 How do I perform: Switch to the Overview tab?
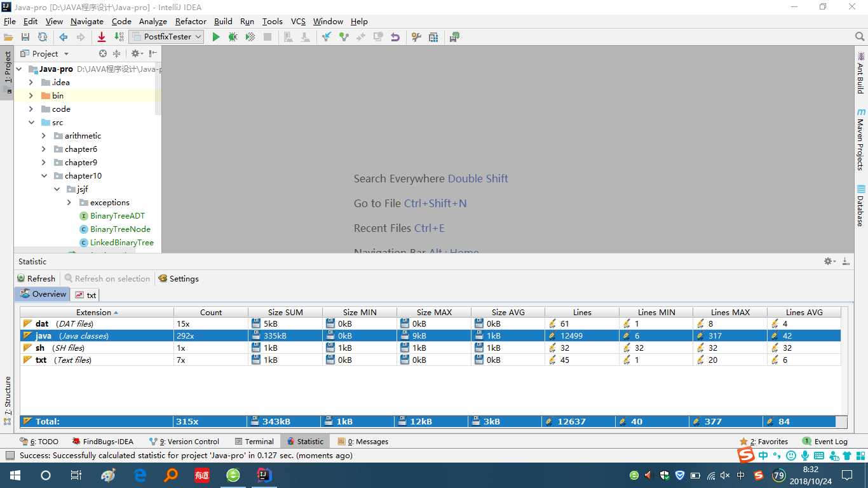click(43, 294)
